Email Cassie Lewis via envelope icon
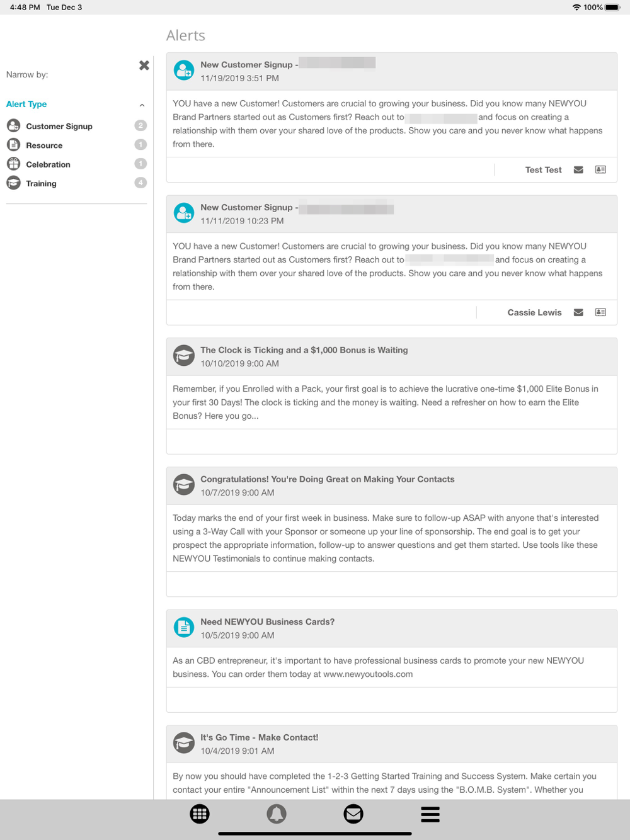The image size is (630, 840). click(578, 312)
